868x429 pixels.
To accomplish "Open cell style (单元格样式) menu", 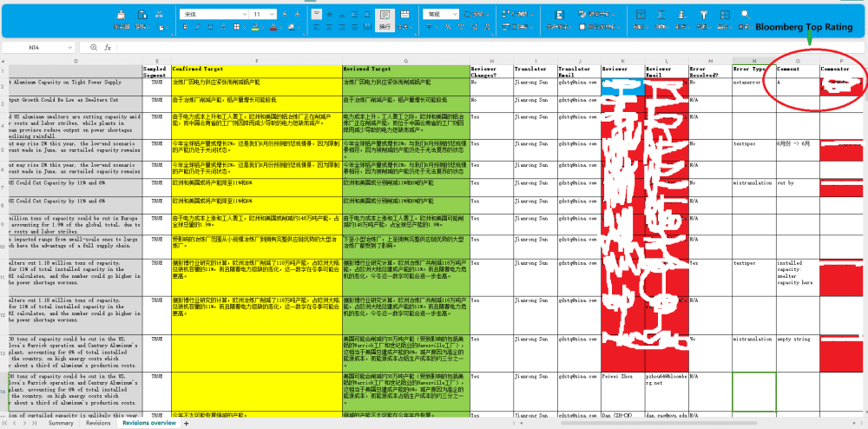I will (x=598, y=27).
